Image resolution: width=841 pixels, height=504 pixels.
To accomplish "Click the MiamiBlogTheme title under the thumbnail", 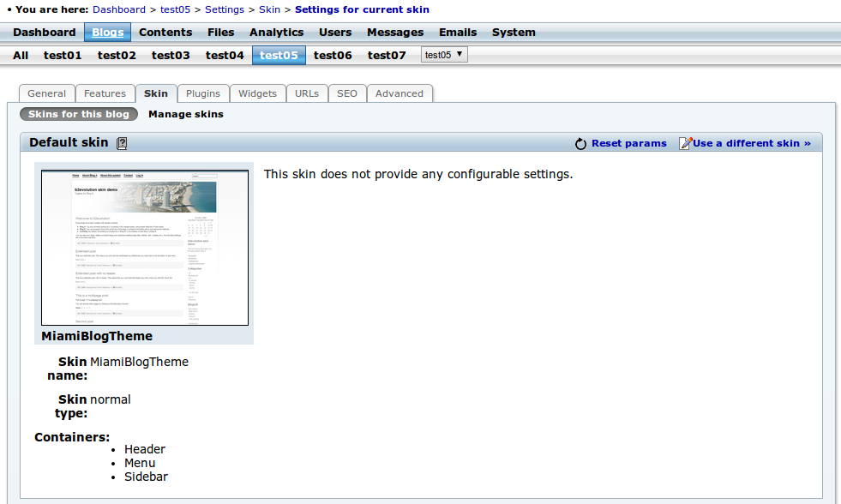I will (97, 336).
